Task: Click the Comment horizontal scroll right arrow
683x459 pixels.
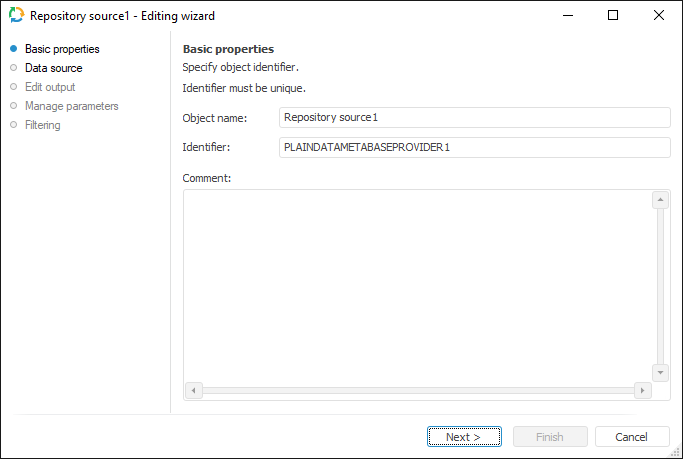Action: pyautogui.click(x=643, y=390)
